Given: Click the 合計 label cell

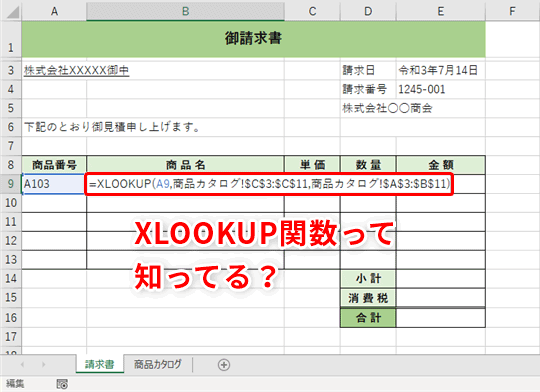Looking at the screenshot, I should tap(368, 318).
